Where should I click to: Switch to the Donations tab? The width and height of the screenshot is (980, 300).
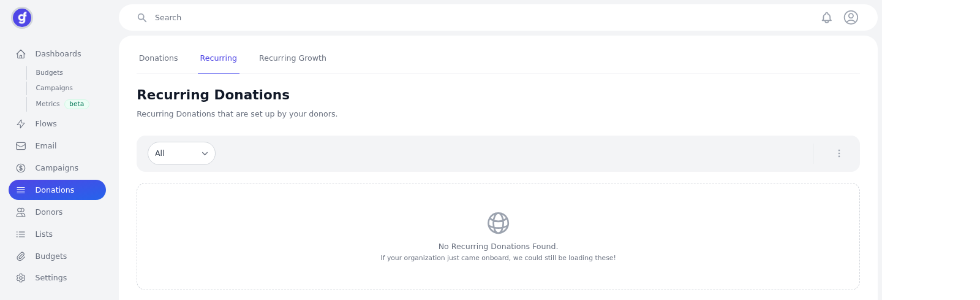click(x=159, y=58)
